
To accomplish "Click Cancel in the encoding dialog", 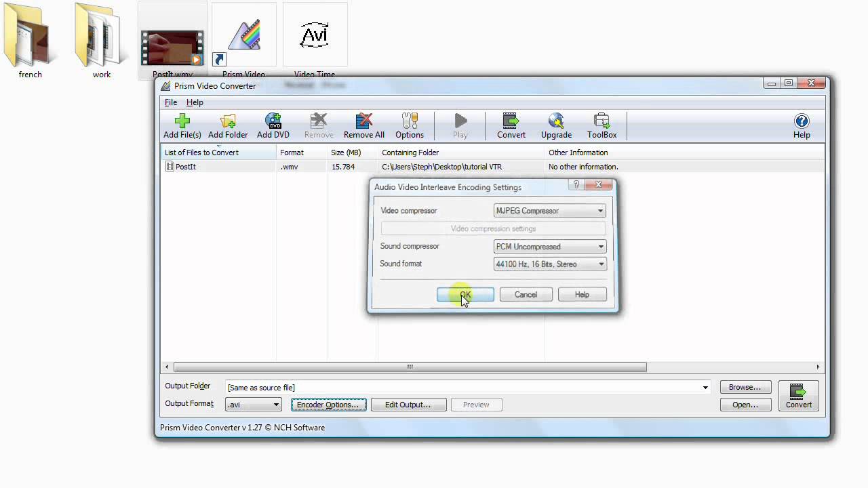I will click(x=526, y=295).
